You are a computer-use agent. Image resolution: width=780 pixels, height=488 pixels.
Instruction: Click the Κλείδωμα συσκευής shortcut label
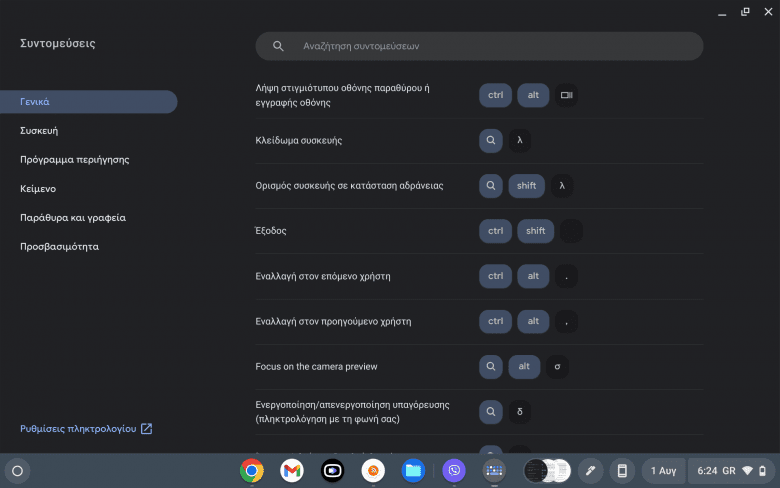298,140
